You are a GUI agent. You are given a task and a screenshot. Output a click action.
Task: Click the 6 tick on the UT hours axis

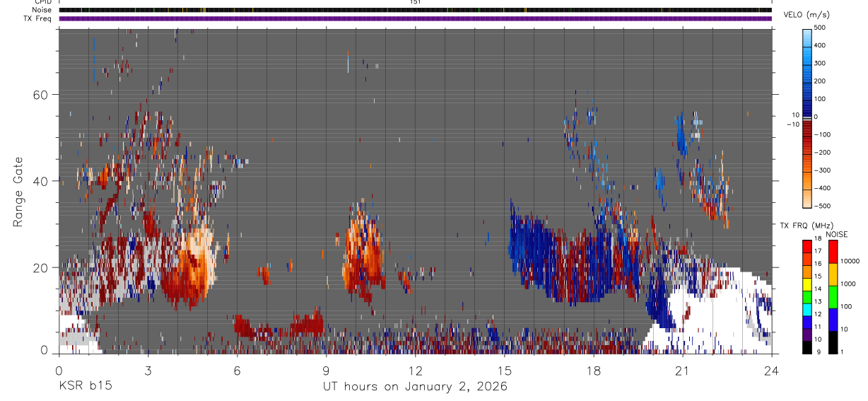(x=237, y=370)
